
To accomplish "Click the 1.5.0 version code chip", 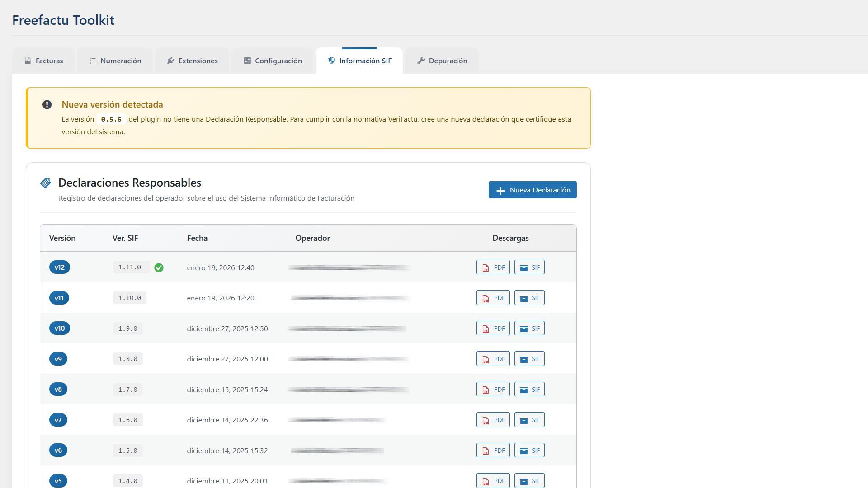I will (x=127, y=450).
